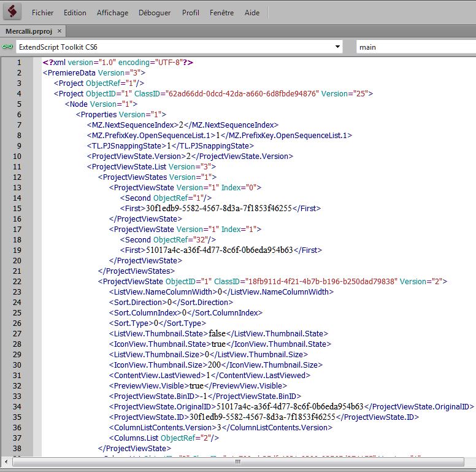
Task: Open the Déboguer menu
Action: [155, 13]
